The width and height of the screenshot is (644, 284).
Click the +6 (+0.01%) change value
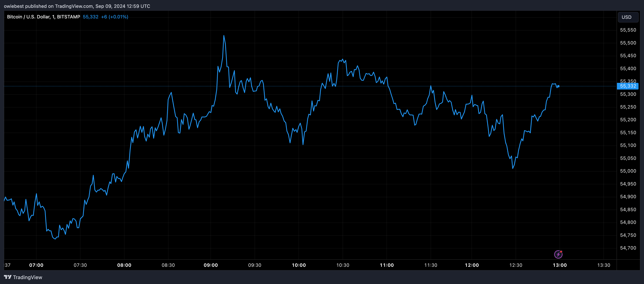click(x=114, y=17)
